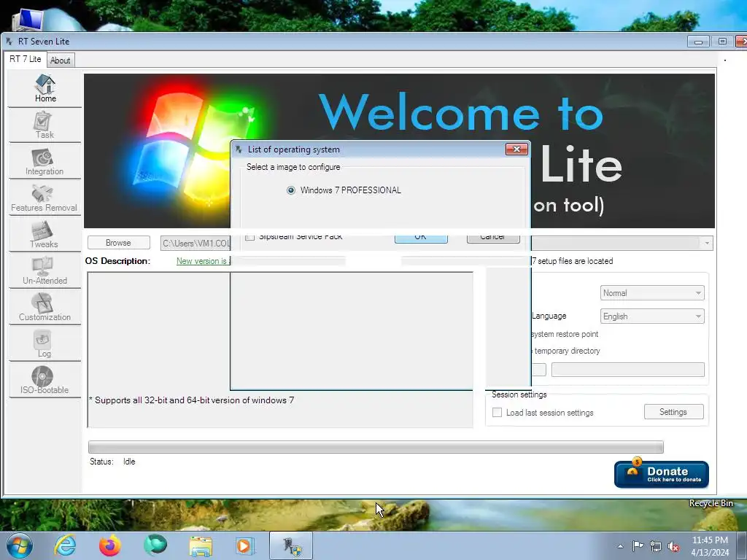Image resolution: width=747 pixels, height=560 pixels.
Task: Close the List of operating system dialog
Action: (517, 149)
